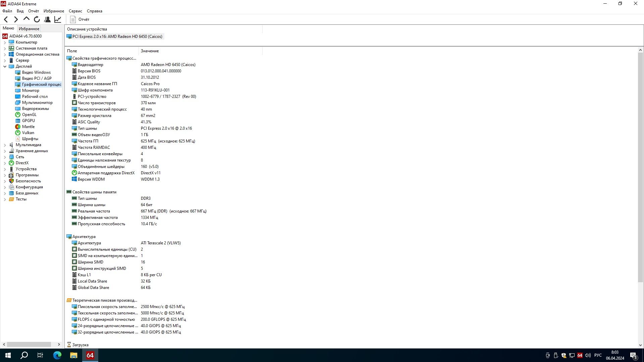Click the Back navigation arrow

pos(6,19)
